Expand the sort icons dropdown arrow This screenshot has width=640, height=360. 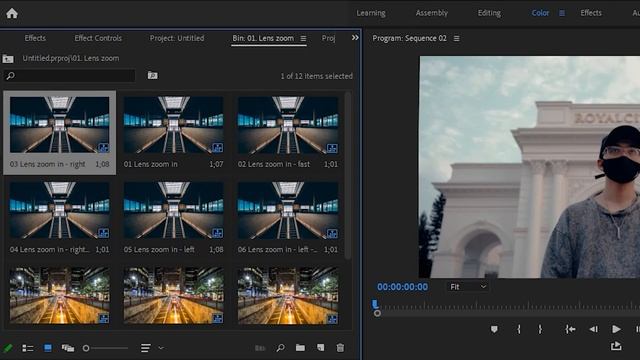pyautogui.click(x=161, y=348)
